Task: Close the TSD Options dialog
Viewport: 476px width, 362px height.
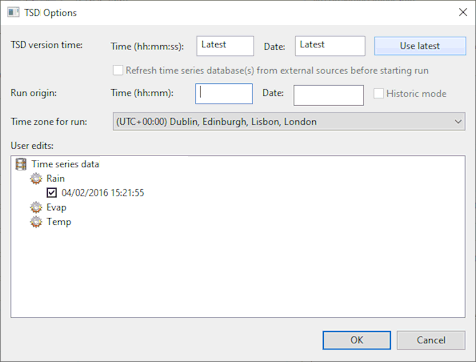Action: (x=463, y=13)
